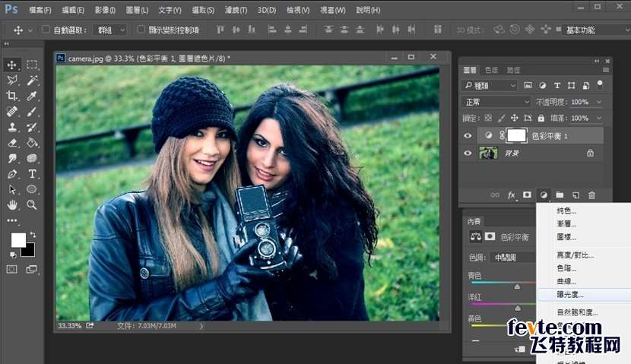Select the Rectangular Marquee tool
The image size is (631, 364).
(33, 65)
